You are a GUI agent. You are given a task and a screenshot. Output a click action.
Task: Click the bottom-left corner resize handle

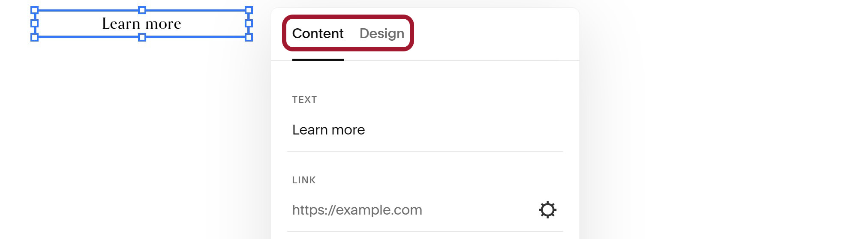click(35, 37)
